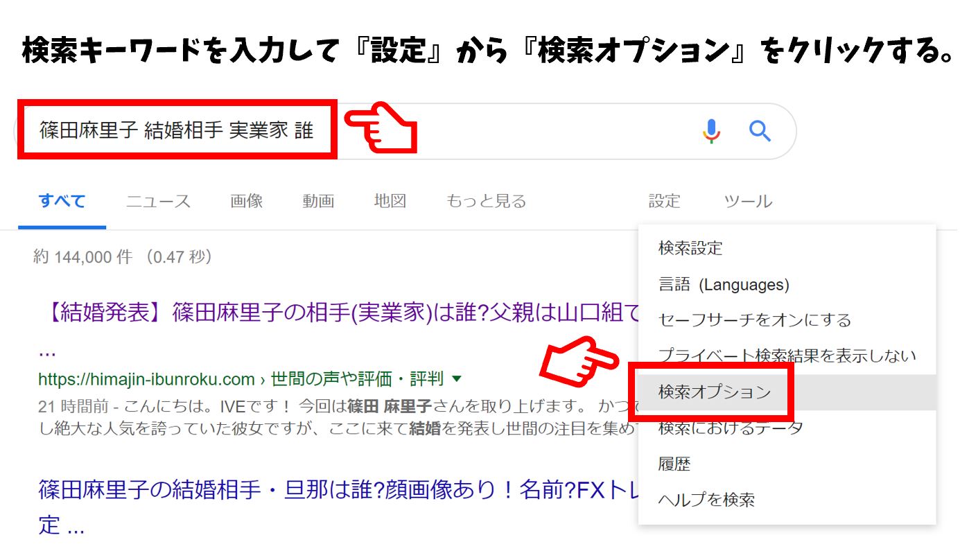Screen dimensions: 969x560
Task: Click the microphone voice search icon
Action: click(x=712, y=131)
